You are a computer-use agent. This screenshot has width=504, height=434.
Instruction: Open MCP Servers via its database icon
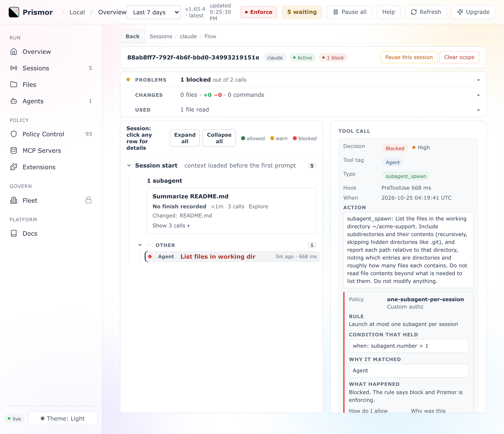coord(14,150)
